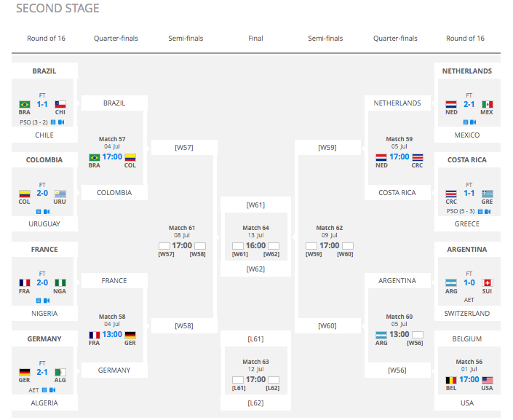Select the Match 64 final 16:00 time
The image size is (513, 420).
255,246
